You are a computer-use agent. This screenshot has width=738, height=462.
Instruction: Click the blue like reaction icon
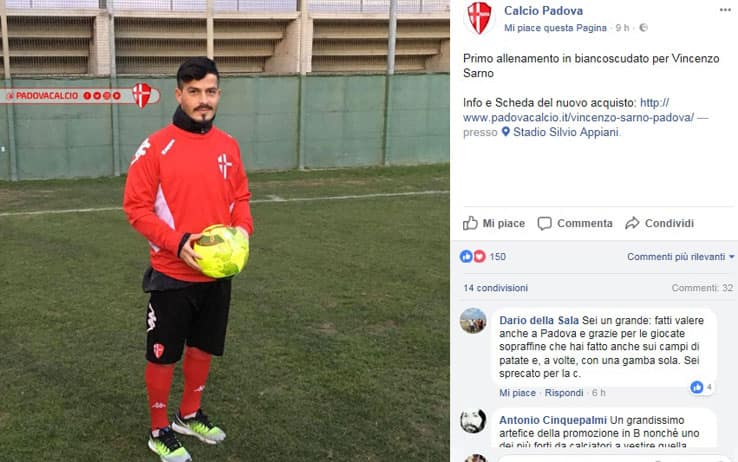coord(466,256)
